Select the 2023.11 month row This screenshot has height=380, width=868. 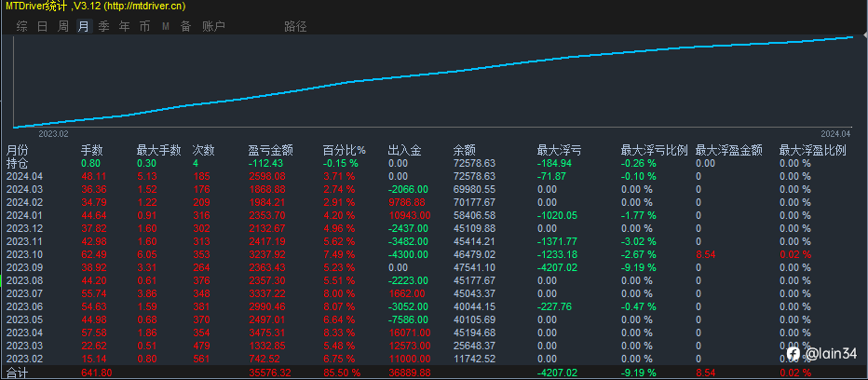(434, 241)
